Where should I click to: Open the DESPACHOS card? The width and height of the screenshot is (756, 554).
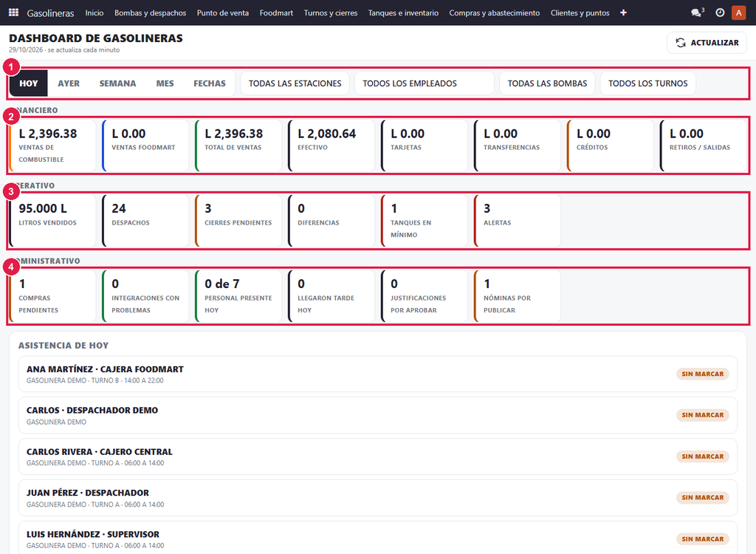coord(145,221)
